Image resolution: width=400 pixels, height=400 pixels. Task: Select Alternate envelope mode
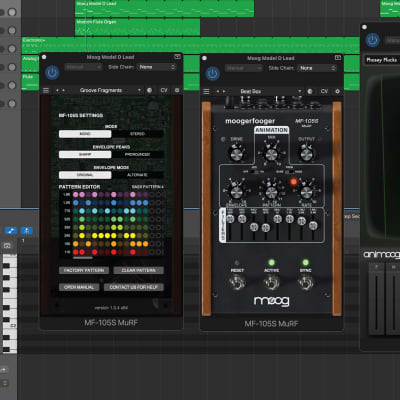(x=137, y=175)
